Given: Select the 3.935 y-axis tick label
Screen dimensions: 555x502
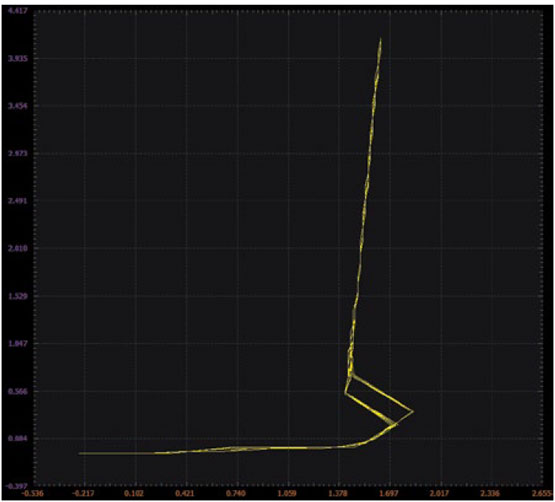Looking at the screenshot, I should click(16, 59).
